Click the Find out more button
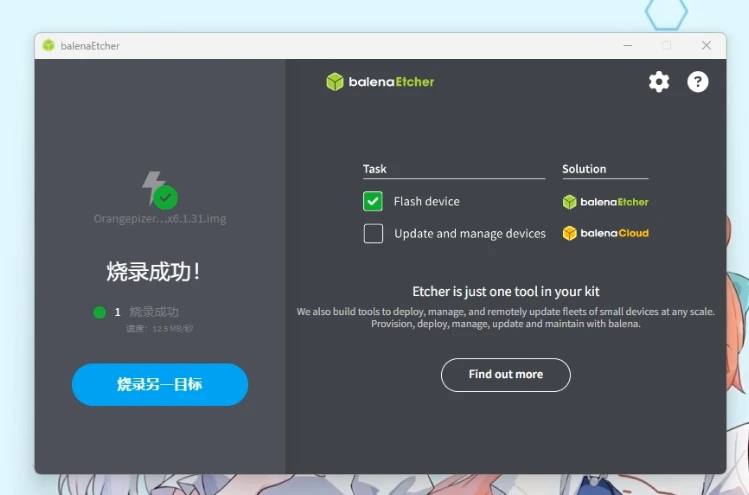Screen dimensions: 749x495 [x=506, y=375]
